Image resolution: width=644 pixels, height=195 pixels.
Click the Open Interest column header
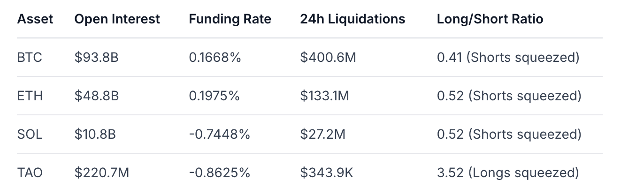point(117,19)
